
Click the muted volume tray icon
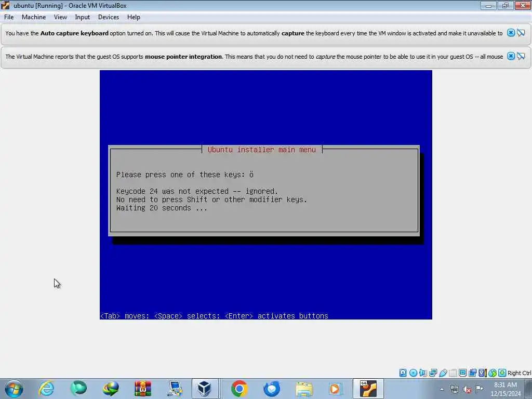coord(467,389)
